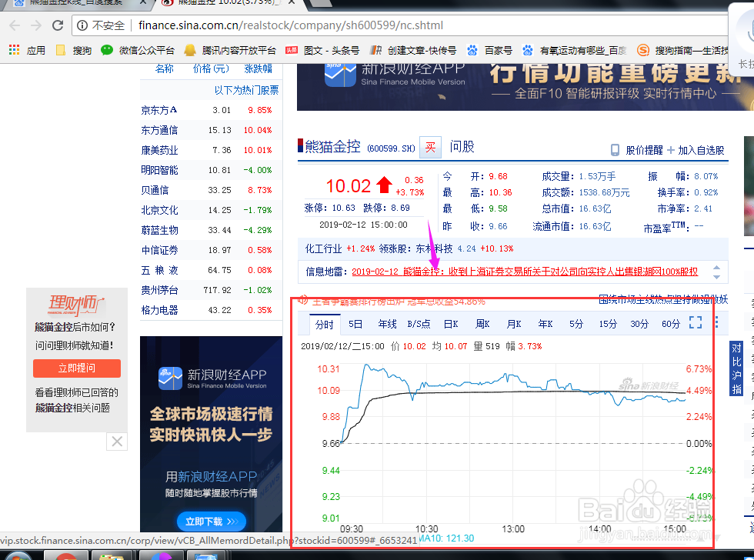The height and width of the screenshot is (560, 754).
Task: Select the 年线 chart tab
Action: 387,324
